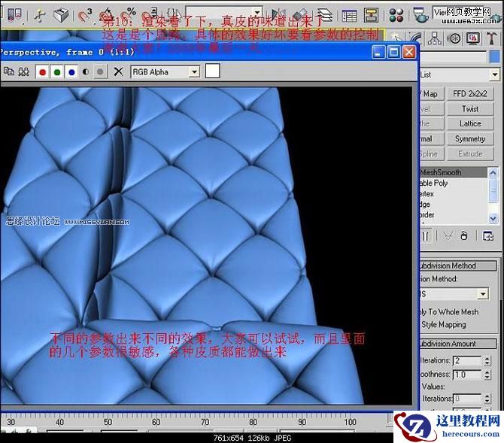
Task: Expand the Modifier List dropdown
Action: [495, 75]
